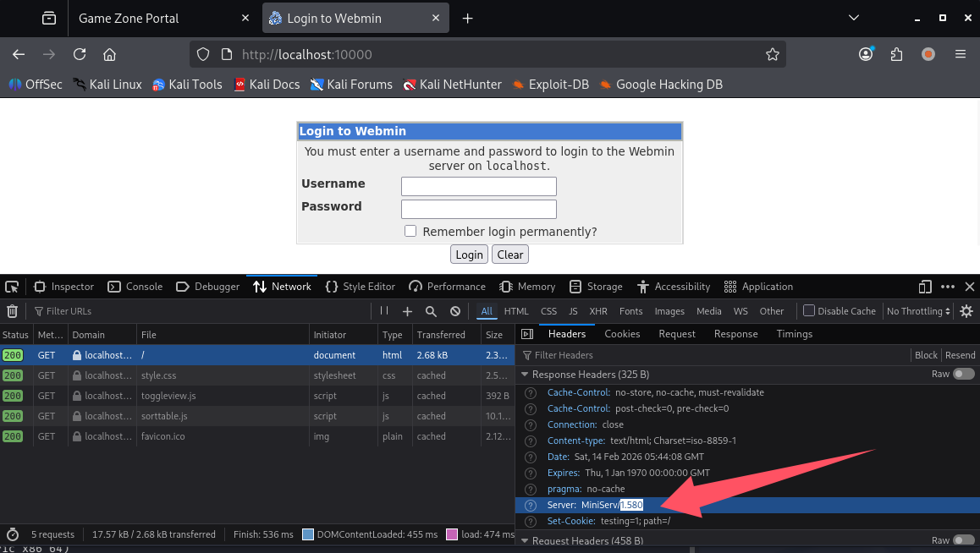Open the No Throttling dropdown
Viewport: 980px width, 553px height.
coord(918,311)
